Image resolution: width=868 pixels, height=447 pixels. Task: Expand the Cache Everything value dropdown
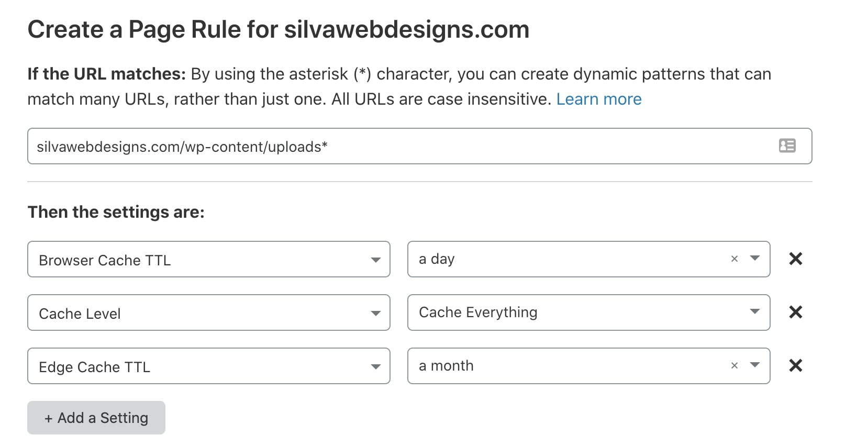point(588,312)
